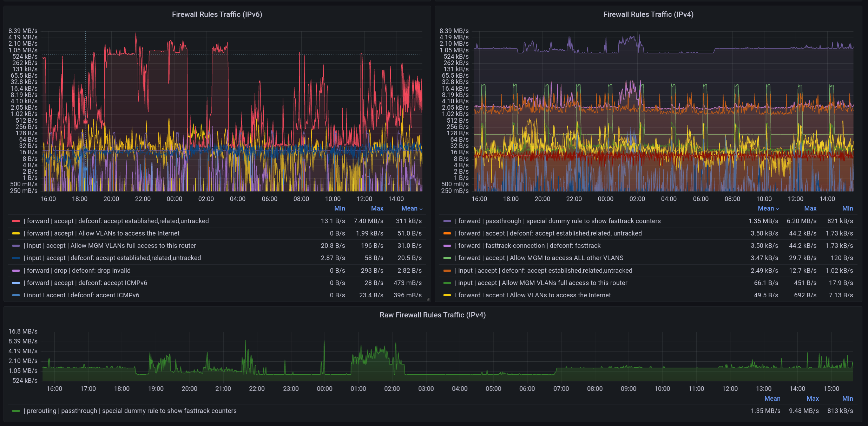This screenshot has height=426, width=868.
Task: Open Firewall Rules Traffic (IPv6) panel title menu
Action: click(217, 14)
